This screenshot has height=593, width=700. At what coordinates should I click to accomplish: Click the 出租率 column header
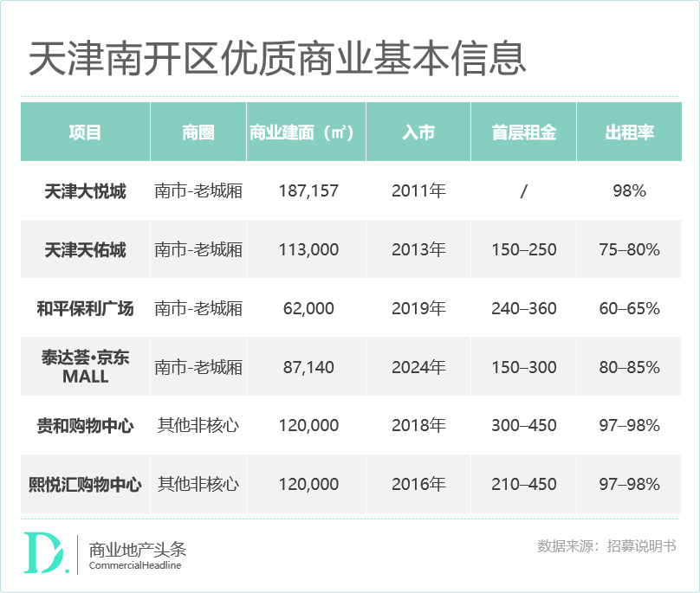(x=629, y=132)
